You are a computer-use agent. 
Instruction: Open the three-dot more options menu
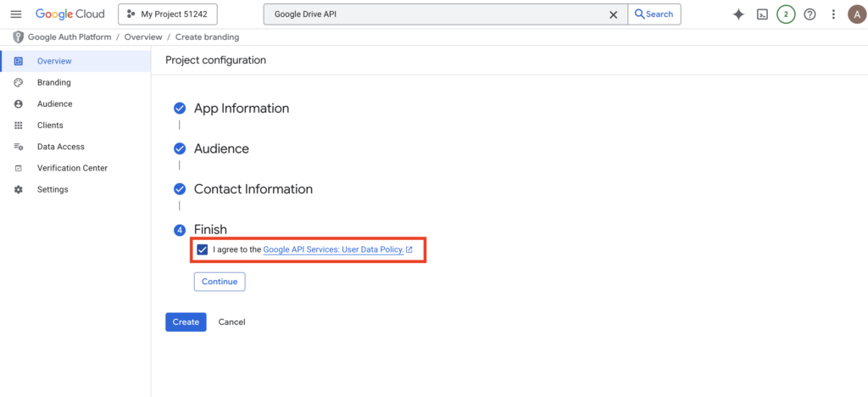click(x=833, y=14)
